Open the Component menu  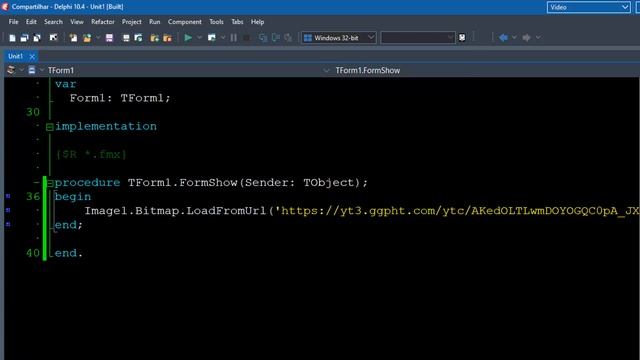pyautogui.click(x=184, y=22)
